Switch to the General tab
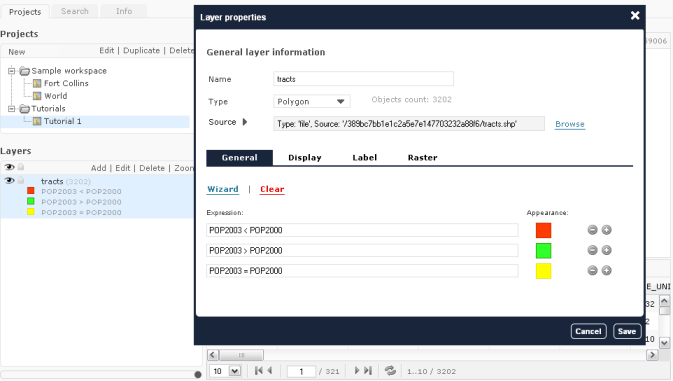The height and width of the screenshot is (381, 673). (239, 157)
